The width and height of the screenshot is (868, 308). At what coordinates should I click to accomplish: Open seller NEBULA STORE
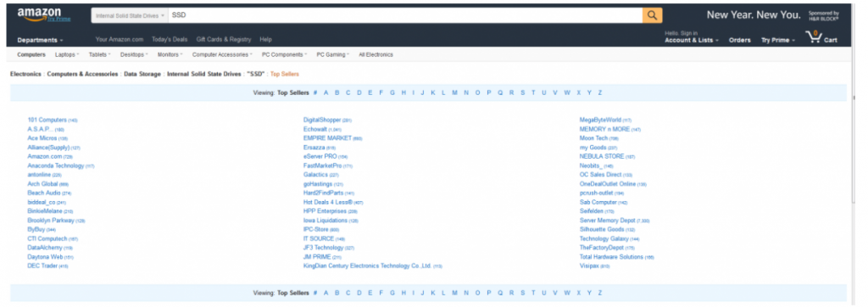click(602, 156)
